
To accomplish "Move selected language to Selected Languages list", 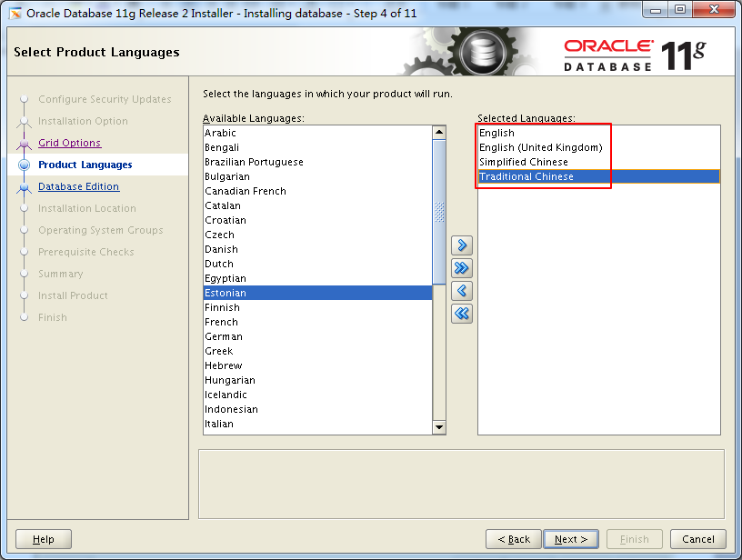I will (462, 245).
